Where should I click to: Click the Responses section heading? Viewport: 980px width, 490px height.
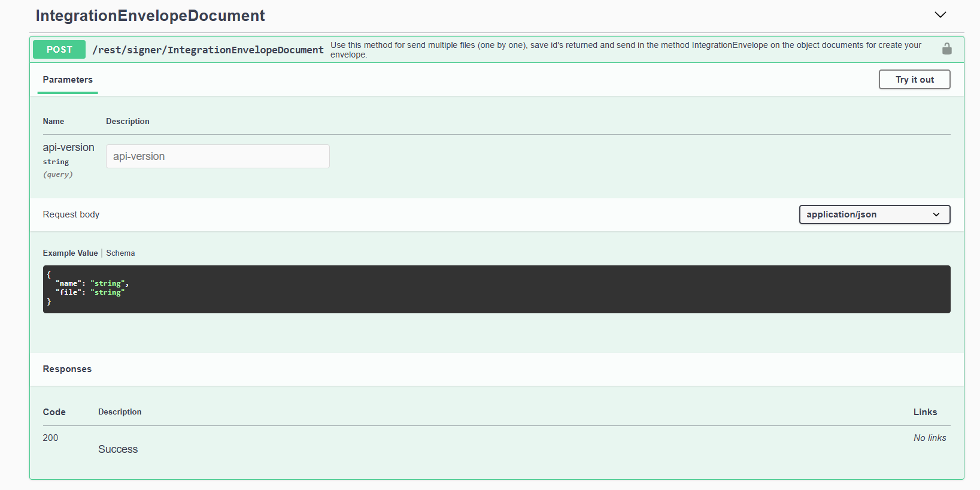(67, 369)
